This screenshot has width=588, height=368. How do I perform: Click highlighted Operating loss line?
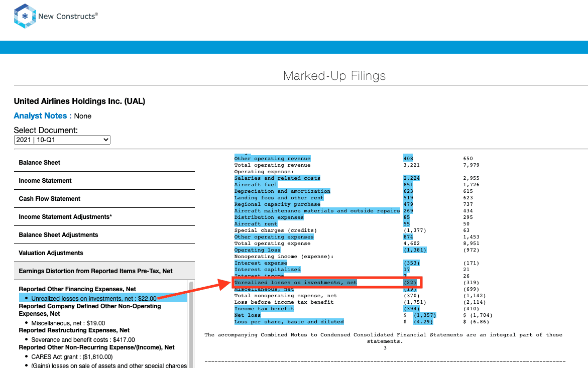(x=257, y=250)
